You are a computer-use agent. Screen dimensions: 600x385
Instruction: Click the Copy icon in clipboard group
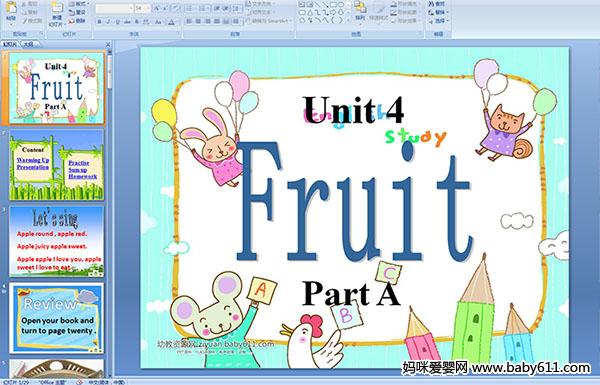pyautogui.click(x=24, y=12)
